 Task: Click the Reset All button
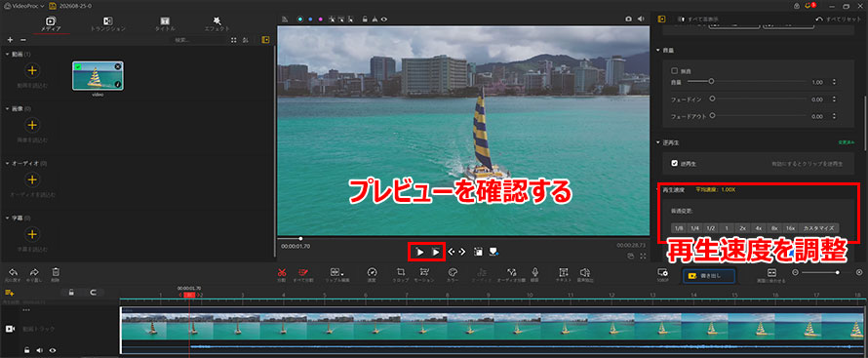click(838, 19)
